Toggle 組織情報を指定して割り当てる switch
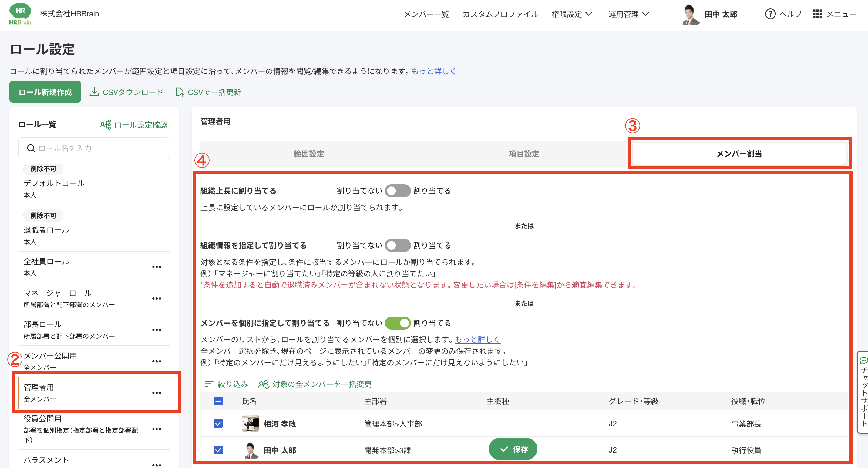Viewport: 868px width, 468px height. 398,246
